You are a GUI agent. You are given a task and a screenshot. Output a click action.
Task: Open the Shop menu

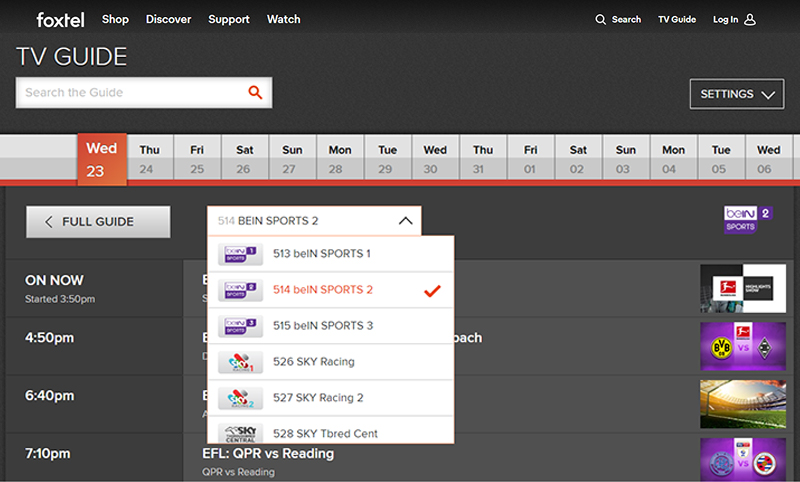tap(115, 19)
